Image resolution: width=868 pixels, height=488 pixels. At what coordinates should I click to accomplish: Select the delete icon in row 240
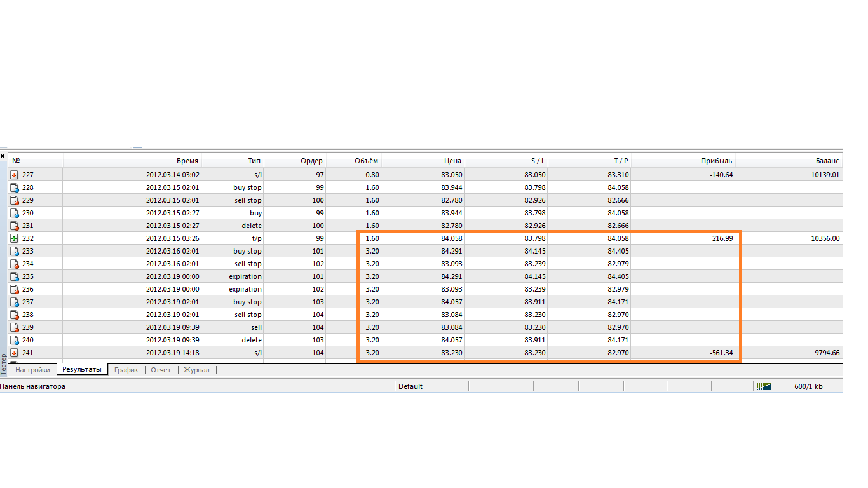tap(14, 340)
